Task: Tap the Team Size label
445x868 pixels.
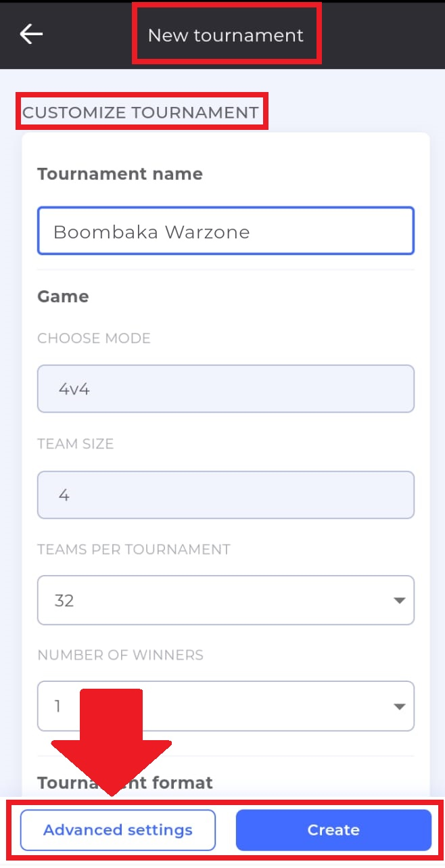Action: tap(75, 444)
